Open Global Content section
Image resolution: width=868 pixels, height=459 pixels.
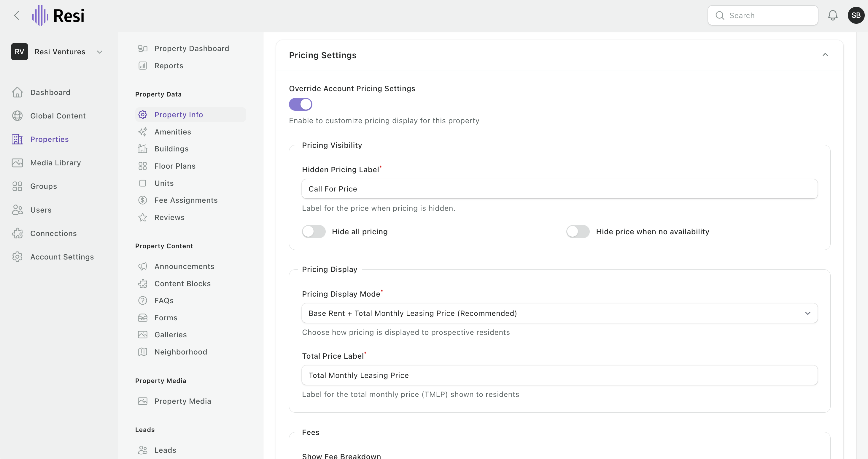[58, 116]
